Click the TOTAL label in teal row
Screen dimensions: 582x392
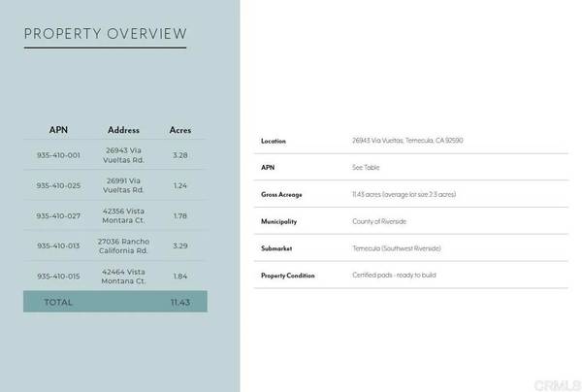[58, 302]
